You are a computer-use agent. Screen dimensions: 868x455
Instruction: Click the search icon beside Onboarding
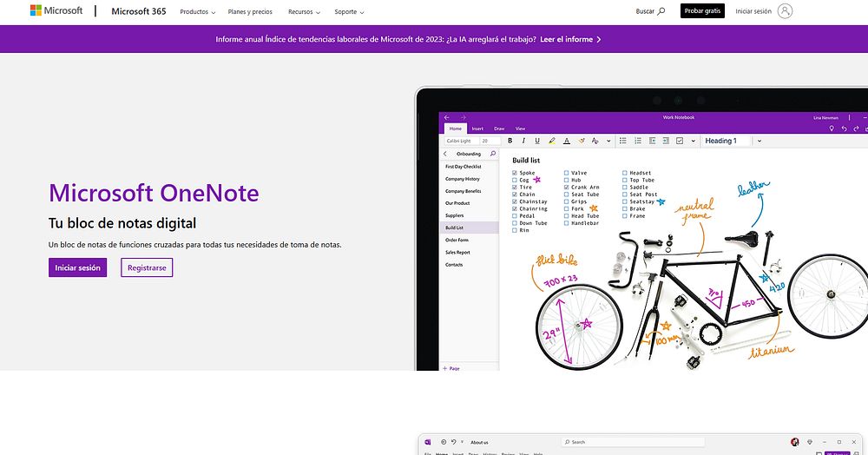coord(493,154)
